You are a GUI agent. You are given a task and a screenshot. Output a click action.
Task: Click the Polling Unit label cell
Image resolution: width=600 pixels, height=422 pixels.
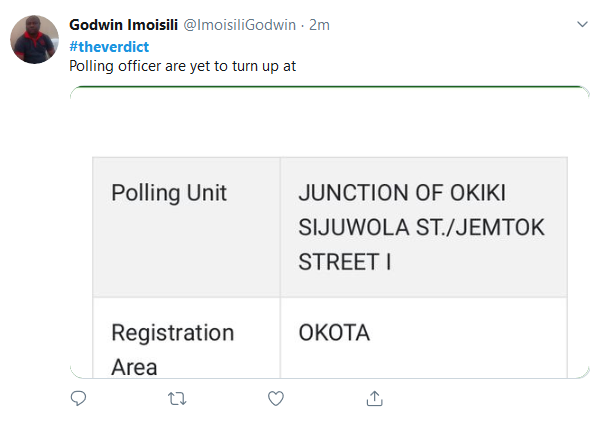[169, 193]
